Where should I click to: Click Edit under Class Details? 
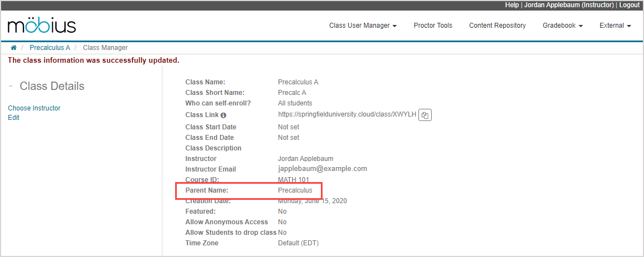[x=14, y=118]
